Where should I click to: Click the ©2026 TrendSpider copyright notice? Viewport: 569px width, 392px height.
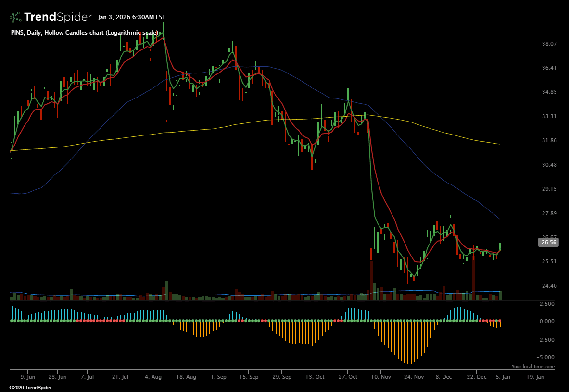click(x=30, y=387)
